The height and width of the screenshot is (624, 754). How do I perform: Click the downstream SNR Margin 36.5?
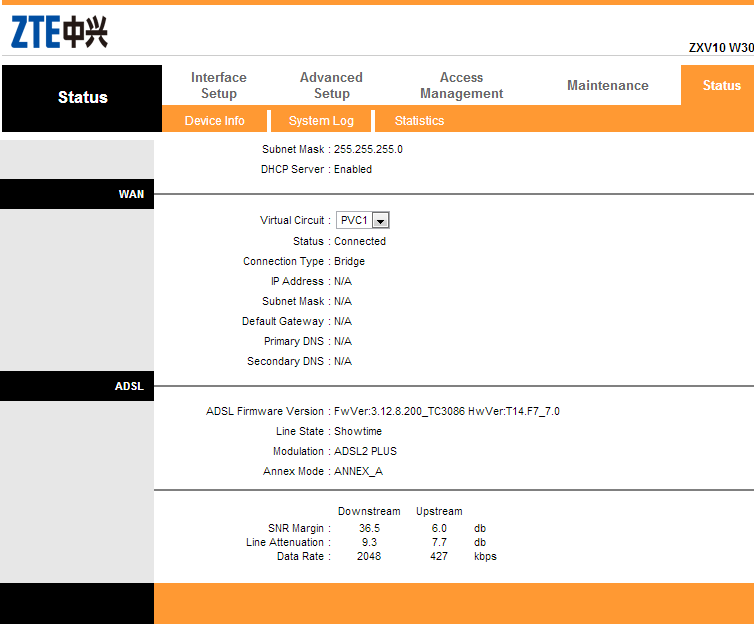point(369,528)
